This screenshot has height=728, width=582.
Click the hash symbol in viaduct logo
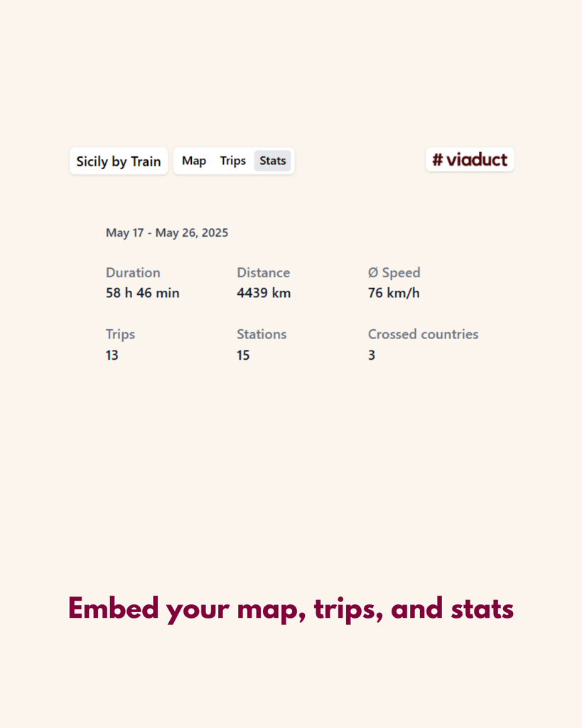[438, 160]
